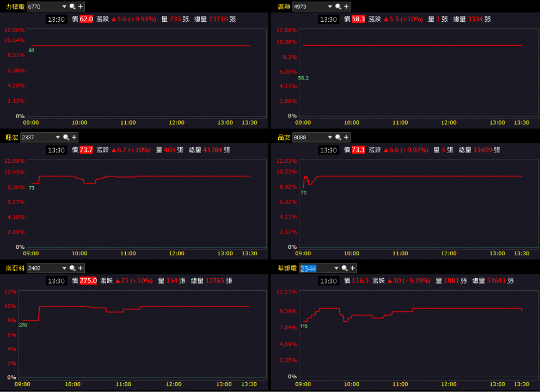This screenshot has width=540, height=392.
Task: Click the stock code input showing 4973
Action: pos(310,7)
